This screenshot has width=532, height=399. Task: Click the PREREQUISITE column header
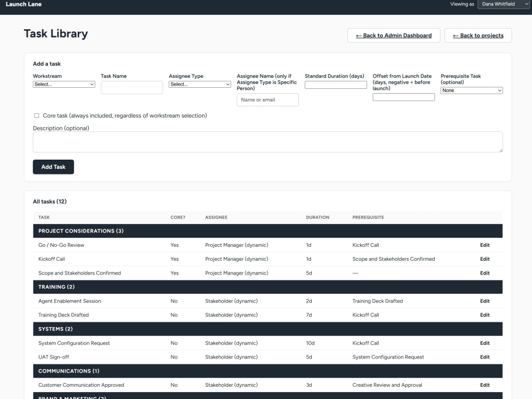click(368, 217)
